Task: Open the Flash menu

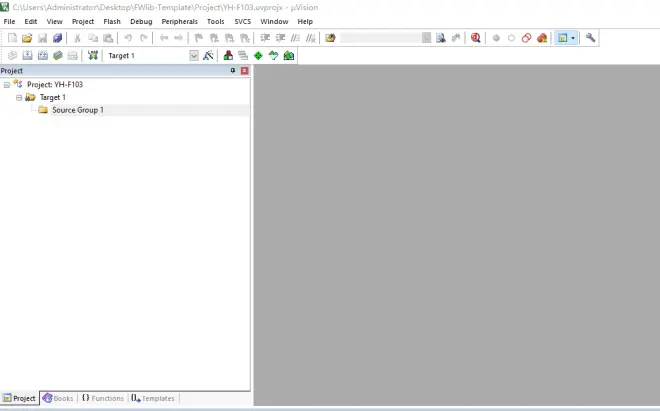Action: click(112, 21)
